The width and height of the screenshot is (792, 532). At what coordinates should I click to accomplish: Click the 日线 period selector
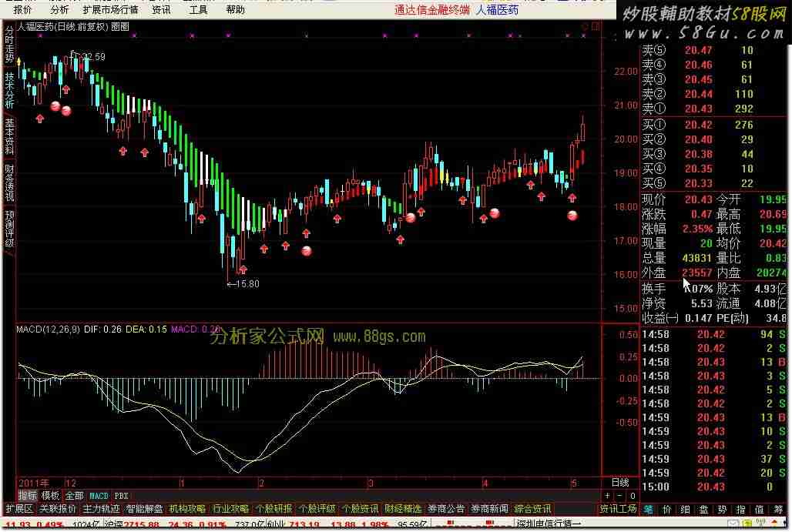[619, 483]
